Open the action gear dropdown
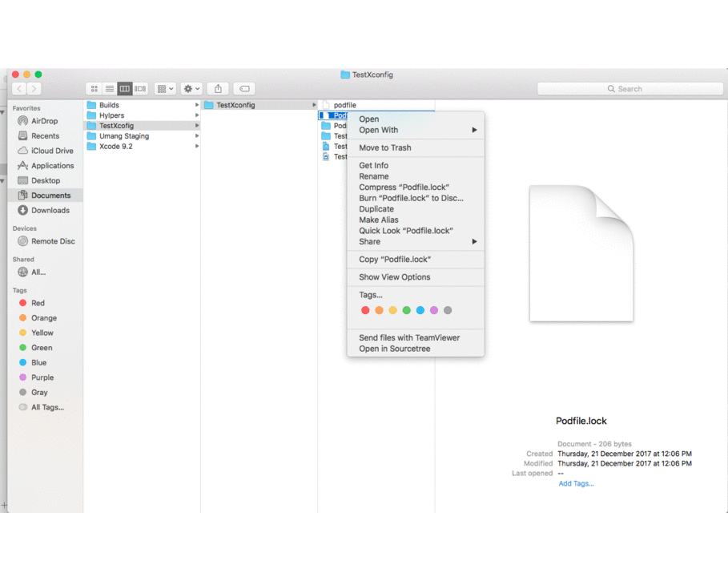The height and width of the screenshot is (581, 728). click(191, 88)
